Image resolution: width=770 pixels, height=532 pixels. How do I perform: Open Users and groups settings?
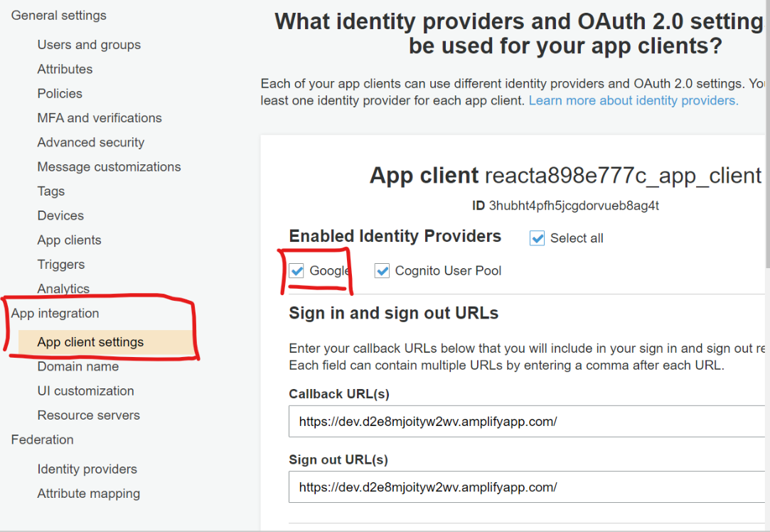[x=89, y=45]
